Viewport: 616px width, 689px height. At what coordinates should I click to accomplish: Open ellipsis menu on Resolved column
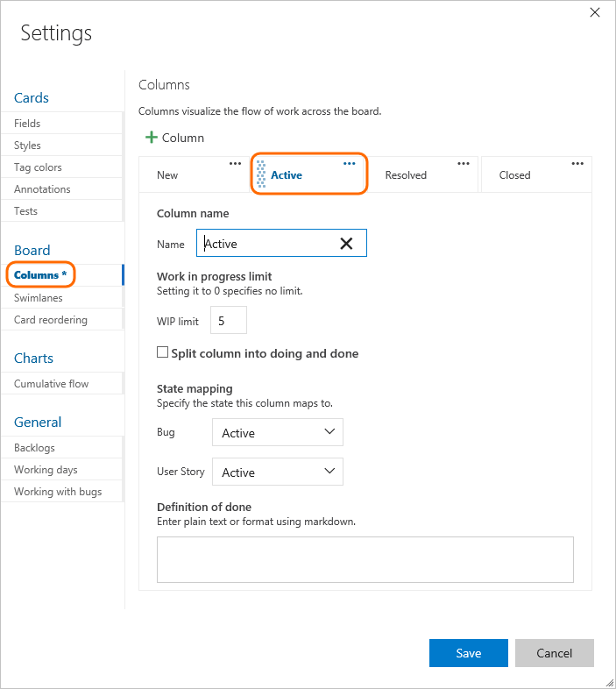click(464, 163)
